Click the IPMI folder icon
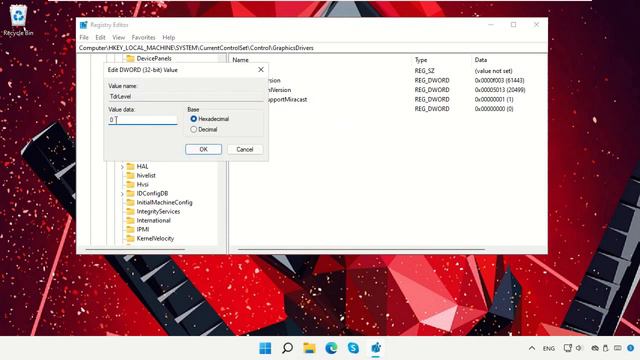The height and width of the screenshot is (360, 640). 131,229
